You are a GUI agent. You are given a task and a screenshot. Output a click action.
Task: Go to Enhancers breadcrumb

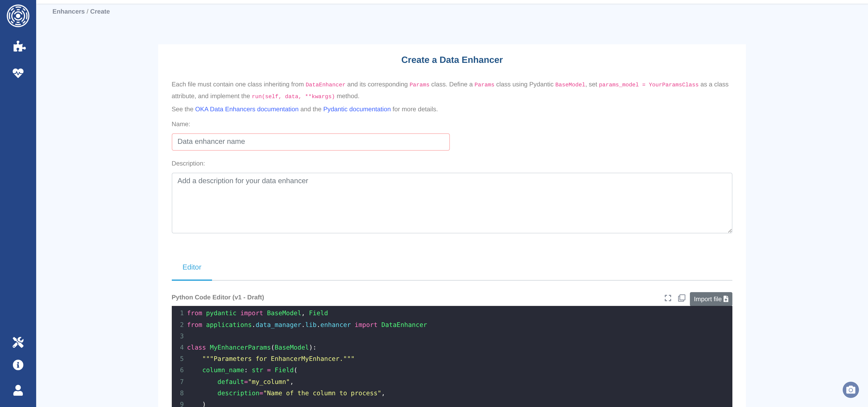[68, 12]
